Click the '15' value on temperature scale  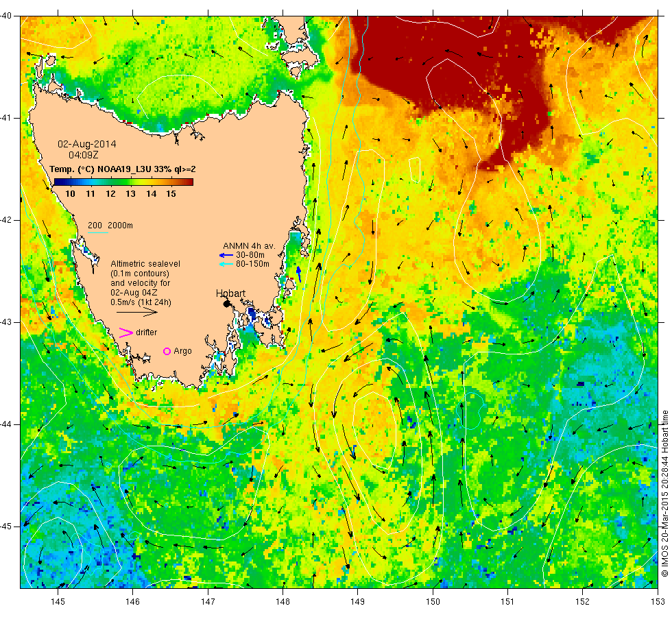[171, 194]
